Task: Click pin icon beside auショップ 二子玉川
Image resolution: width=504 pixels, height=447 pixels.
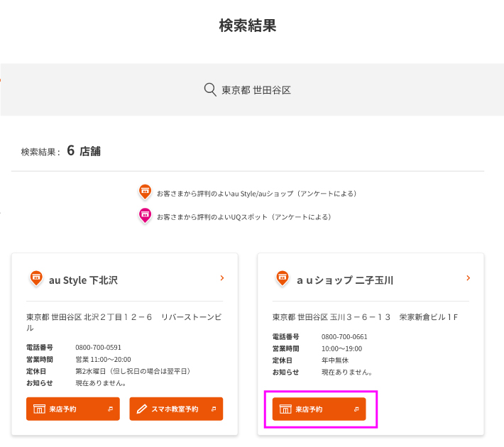Action: [283, 278]
